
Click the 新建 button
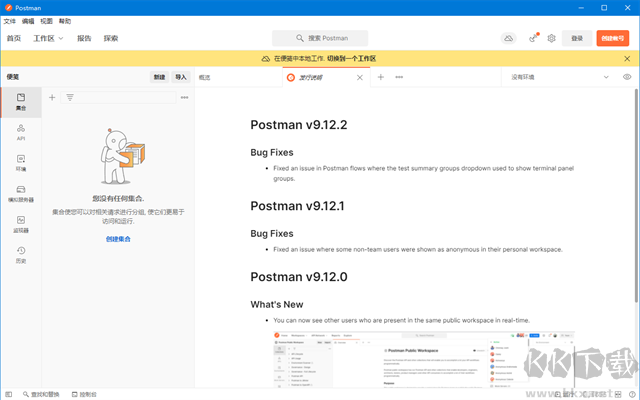[159, 77]
